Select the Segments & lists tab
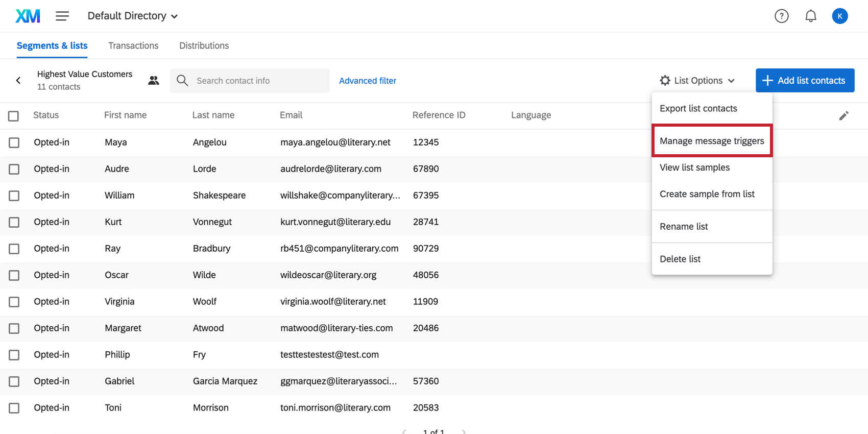 tap(52, 46)
